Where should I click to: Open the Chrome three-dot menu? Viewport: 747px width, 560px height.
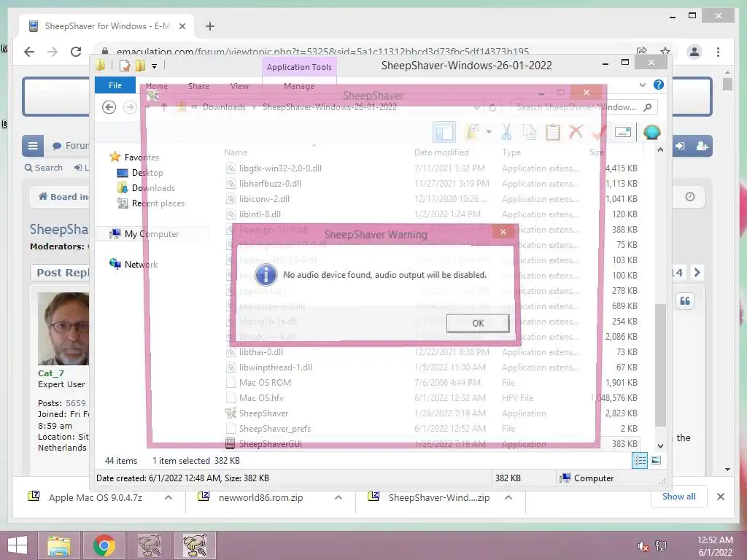coord(718,52)
